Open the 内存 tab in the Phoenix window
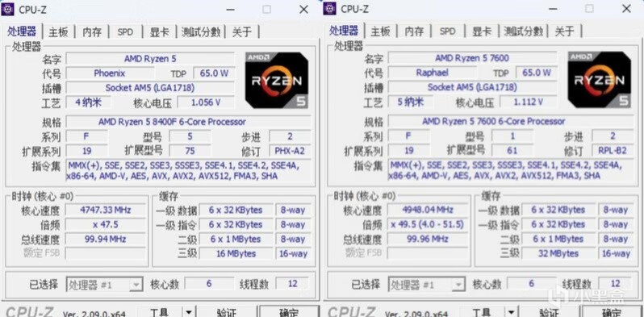Screen dimensions: 644x317 click(x=92, y=32)
